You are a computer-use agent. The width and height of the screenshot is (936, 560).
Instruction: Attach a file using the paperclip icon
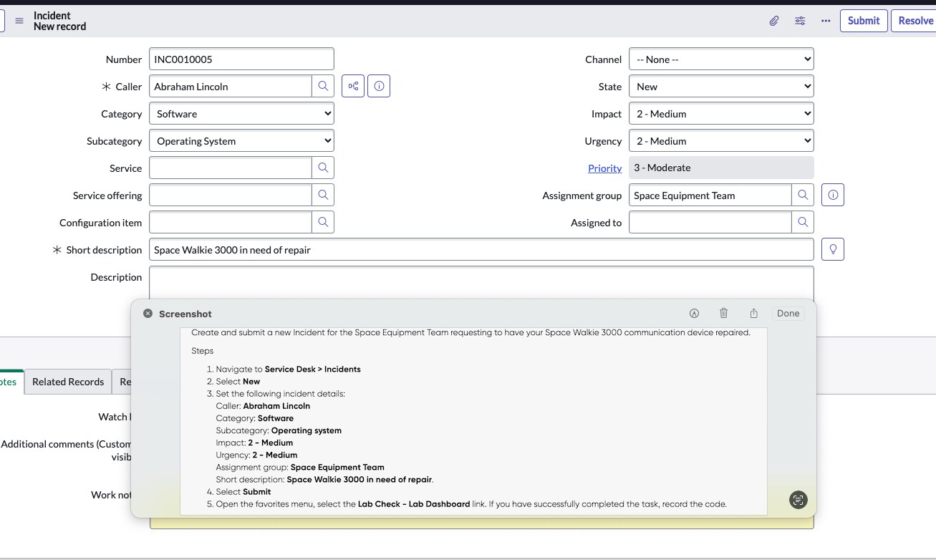click(x=773, y=21)
